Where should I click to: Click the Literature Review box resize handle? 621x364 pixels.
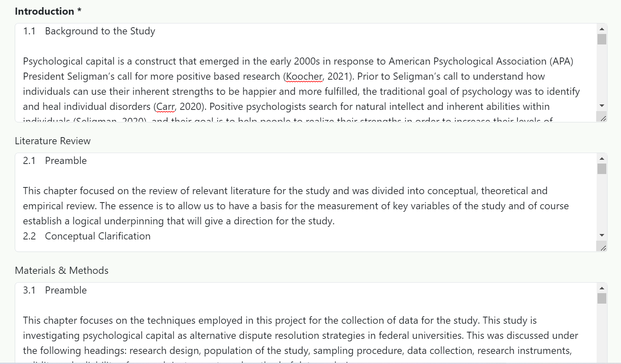603,248
